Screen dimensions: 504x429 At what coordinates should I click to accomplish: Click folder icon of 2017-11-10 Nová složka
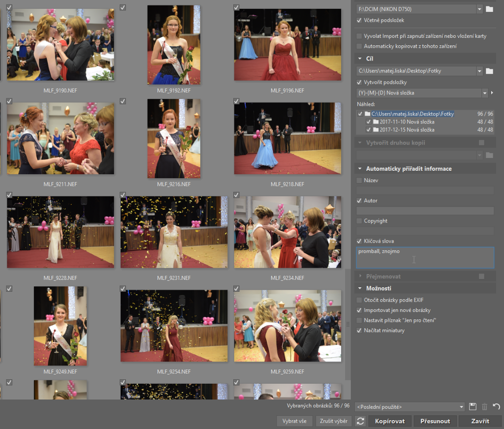tap(376, 122)
